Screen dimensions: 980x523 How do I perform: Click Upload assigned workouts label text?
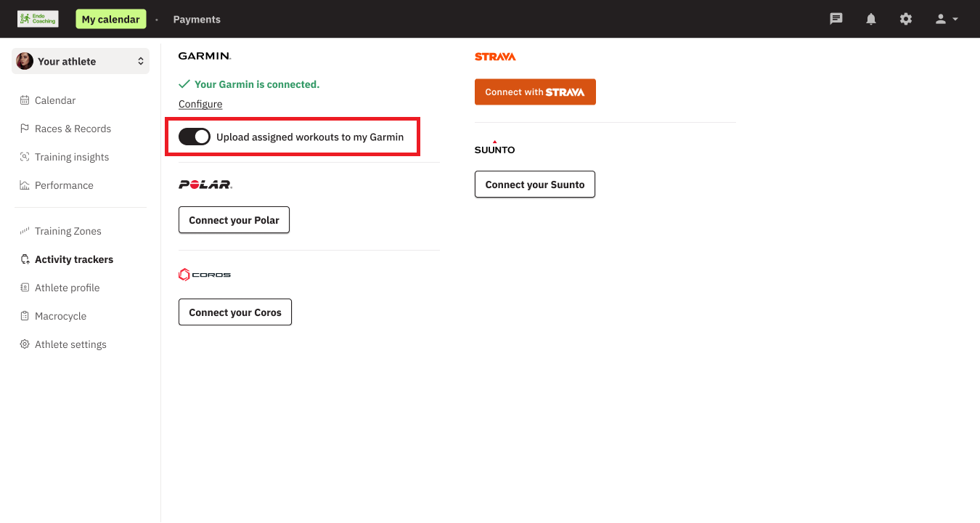click(310, 137)
